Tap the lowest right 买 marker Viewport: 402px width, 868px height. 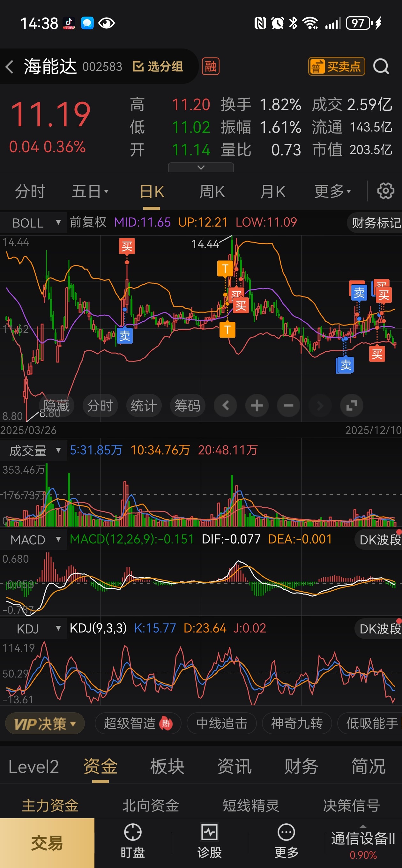tap(377, 354)
